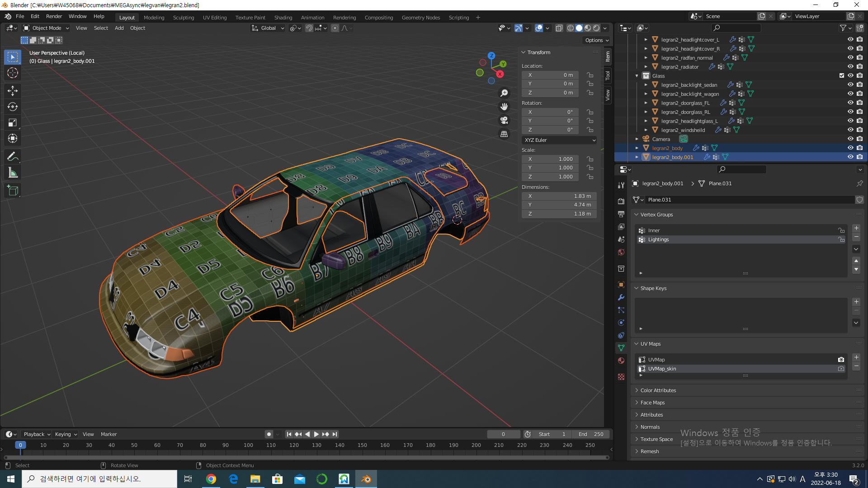Select the Measure tool

click(x=13, y=173)
